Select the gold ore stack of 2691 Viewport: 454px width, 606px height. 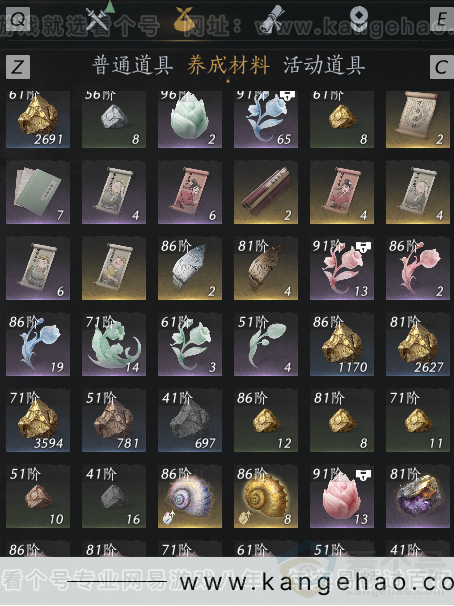pyautogui.click(x=38, y=119)
